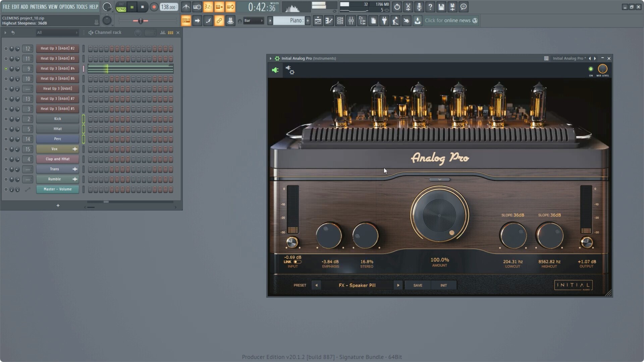Open the Playlist view icon
This screenshot has width=644, height=362.
[x=318, y=20]
